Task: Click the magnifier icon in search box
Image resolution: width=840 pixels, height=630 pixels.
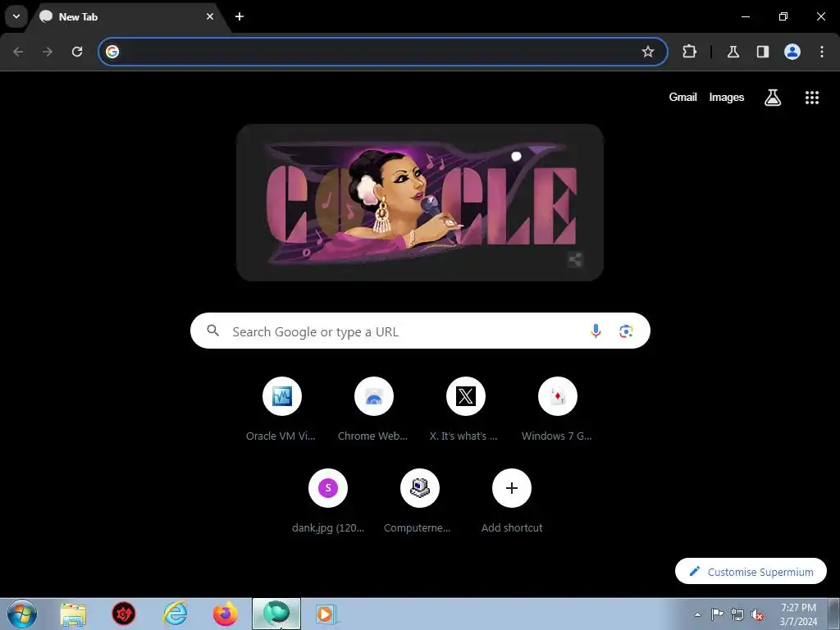Action: click(212, 331)
